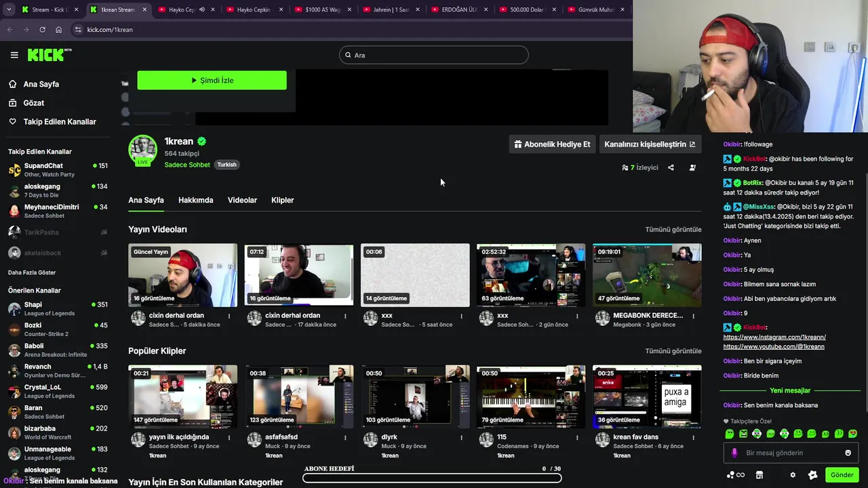Viewport: 868px width, 488px height.
Task: Open MeyhanecíDimitri followed channel
Action: 58,211
